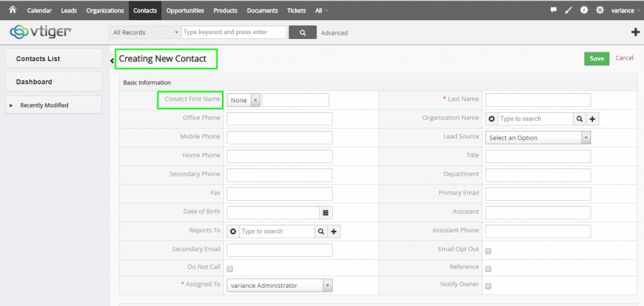644x306 pixels.
Task: Check the Email Opt Out box
Action: point(488,251)
